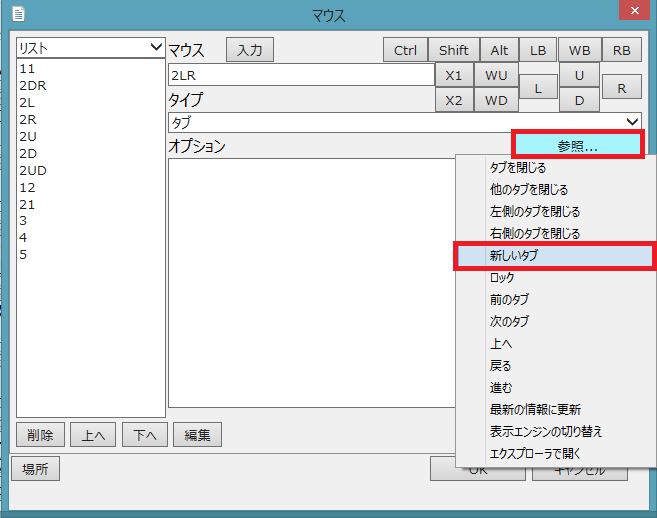
Task: Click the mouse gesture input field 2LR
Action: click(x=300, y=75)
